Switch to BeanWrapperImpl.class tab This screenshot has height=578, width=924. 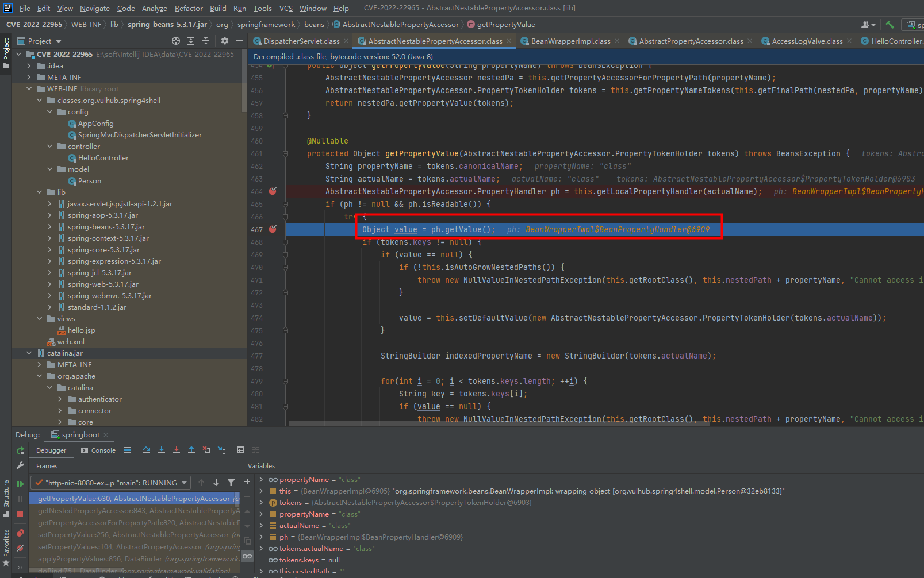(x=570, y=41)
